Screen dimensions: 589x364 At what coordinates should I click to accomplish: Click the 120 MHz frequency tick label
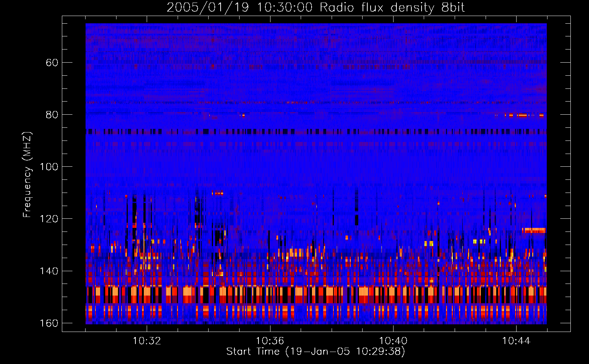click(x=49, y=219)
